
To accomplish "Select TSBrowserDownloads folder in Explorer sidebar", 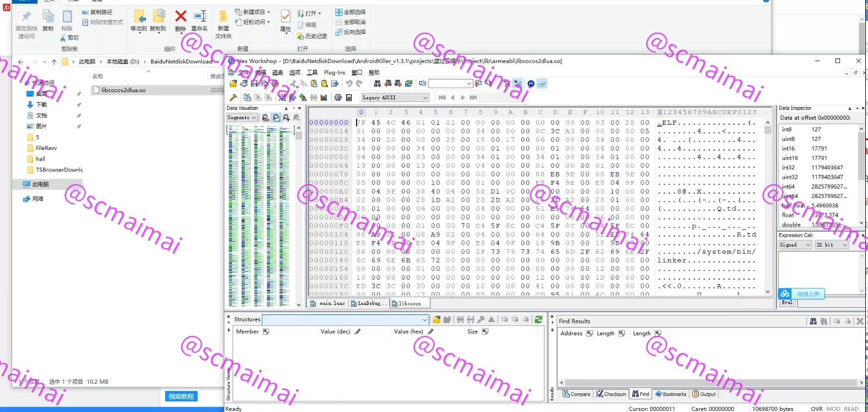I will coord(54,170).
